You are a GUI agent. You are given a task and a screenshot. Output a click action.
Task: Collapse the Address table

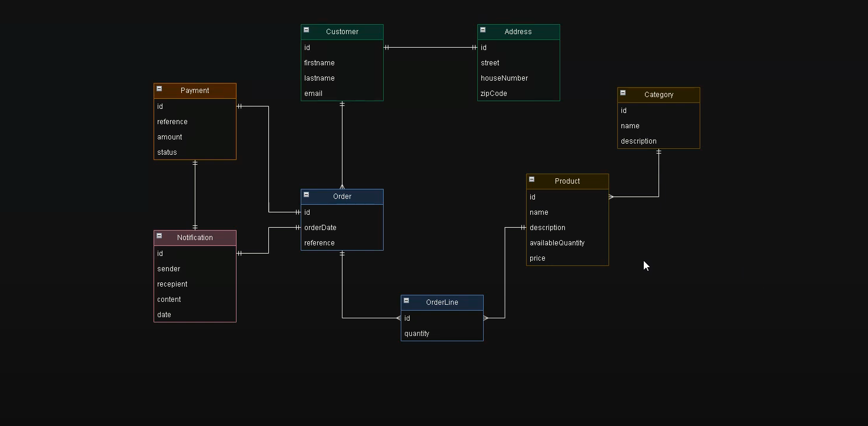pos(483,30)
